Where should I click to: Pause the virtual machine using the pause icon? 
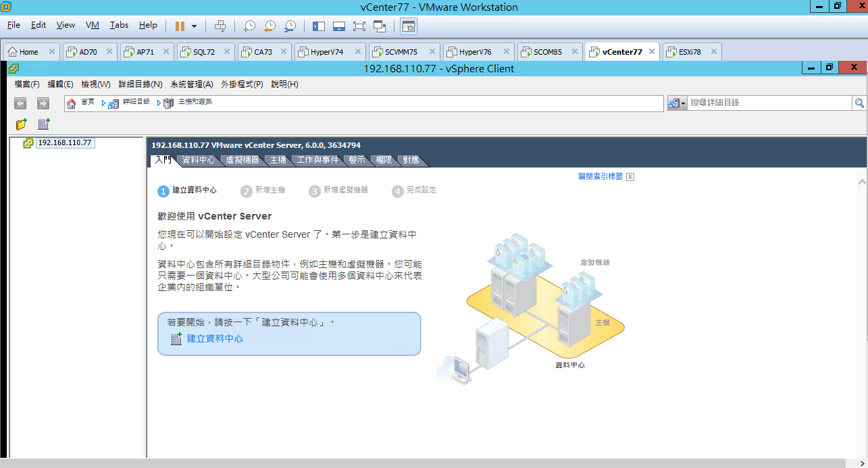coord(180,26)
